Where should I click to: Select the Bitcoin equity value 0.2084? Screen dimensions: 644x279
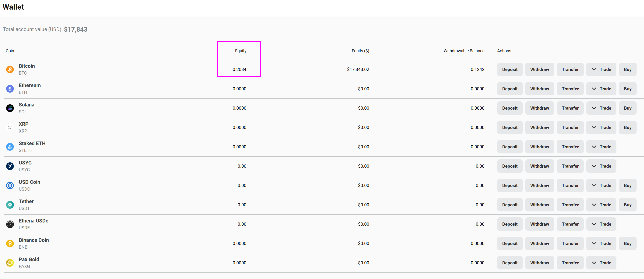(239, 69)
